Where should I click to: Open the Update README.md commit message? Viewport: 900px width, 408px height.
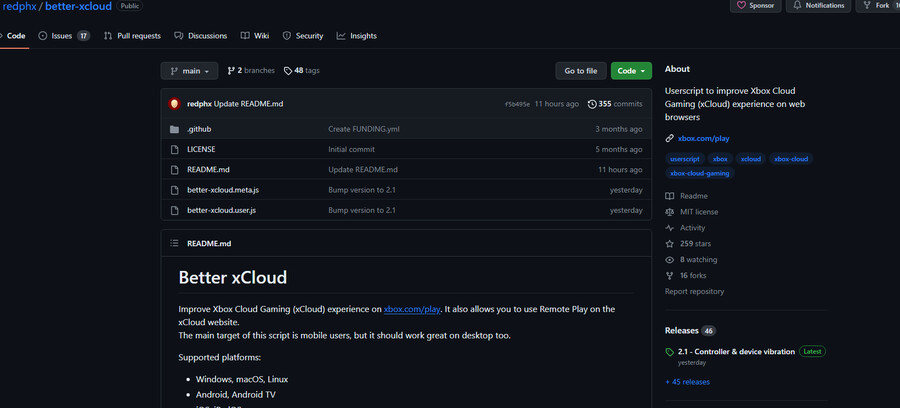[x=249, y=104]
